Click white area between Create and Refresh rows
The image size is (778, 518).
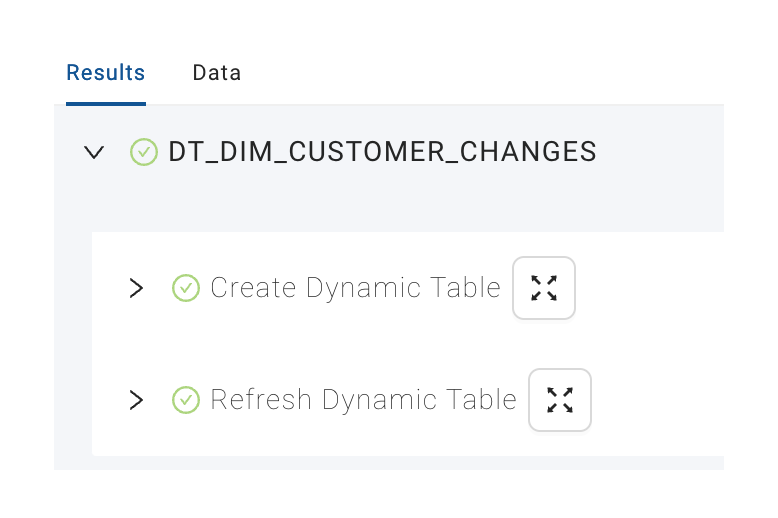(x=407, y=344)
